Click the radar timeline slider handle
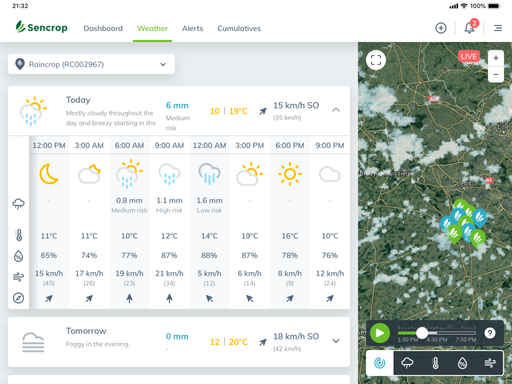Screen dimensions: 512x384 pyautogui.click(x=422, y=333)
